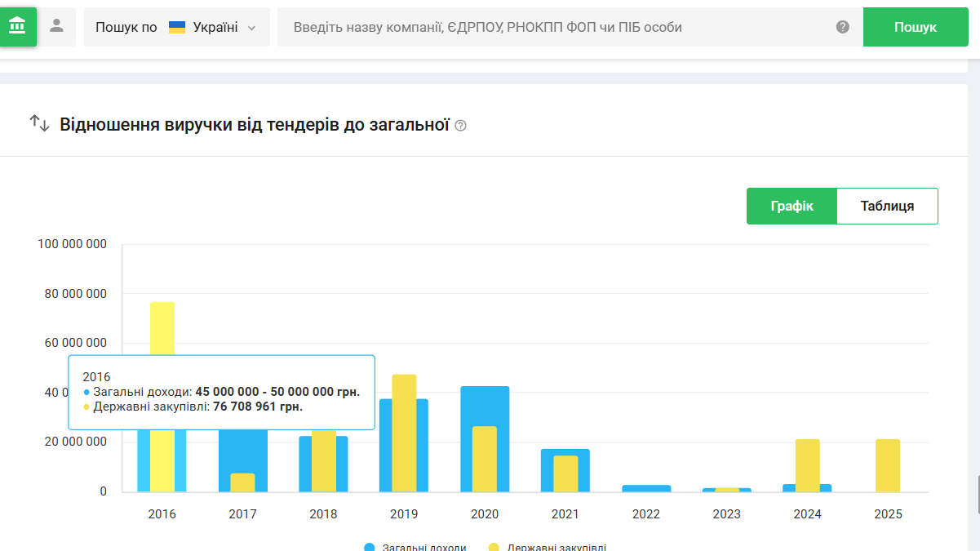
Task: Click the info icon after chart title
Action: (x=461, y=126)
